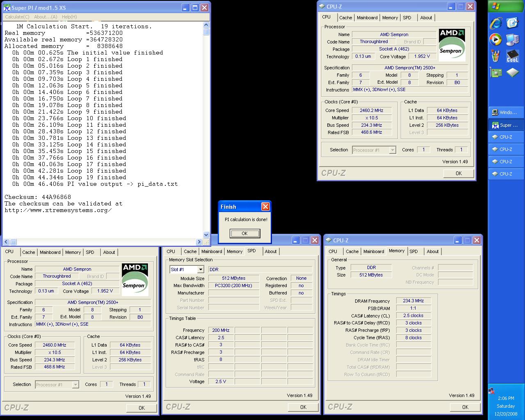
Task: Confirm the PI calculation is done dialog
Action: pos(245,233)
